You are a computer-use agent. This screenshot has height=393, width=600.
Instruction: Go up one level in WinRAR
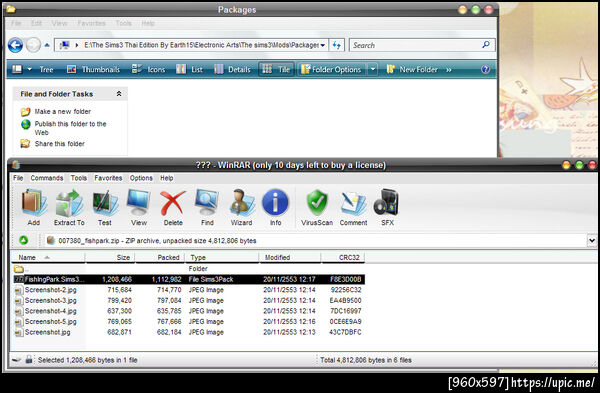[24, 240]
